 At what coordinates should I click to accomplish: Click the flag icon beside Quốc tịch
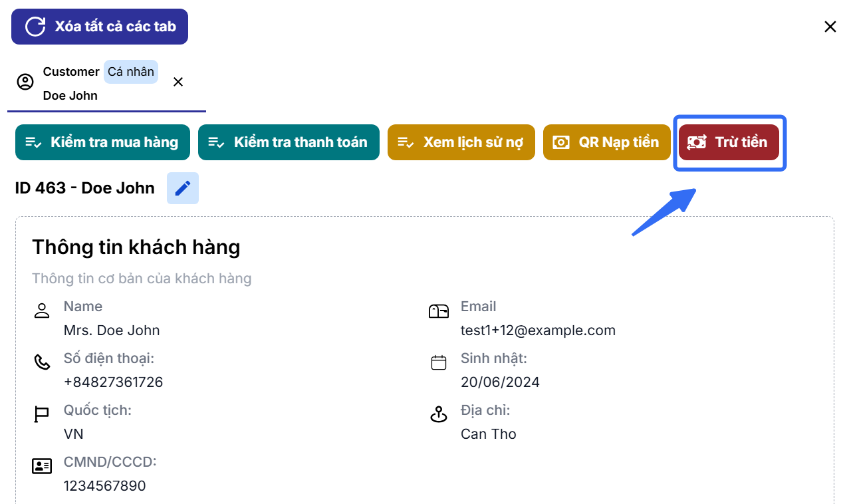coord(42,414)
